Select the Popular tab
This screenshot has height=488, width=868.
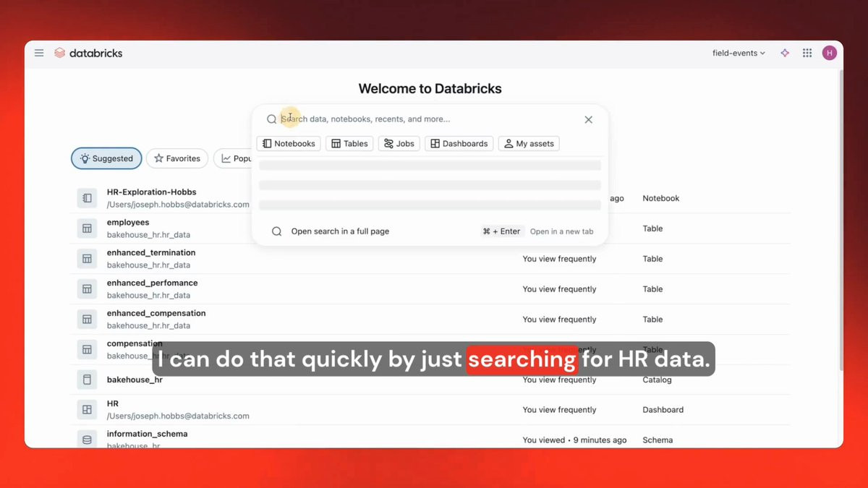click(x=234, y=158)
